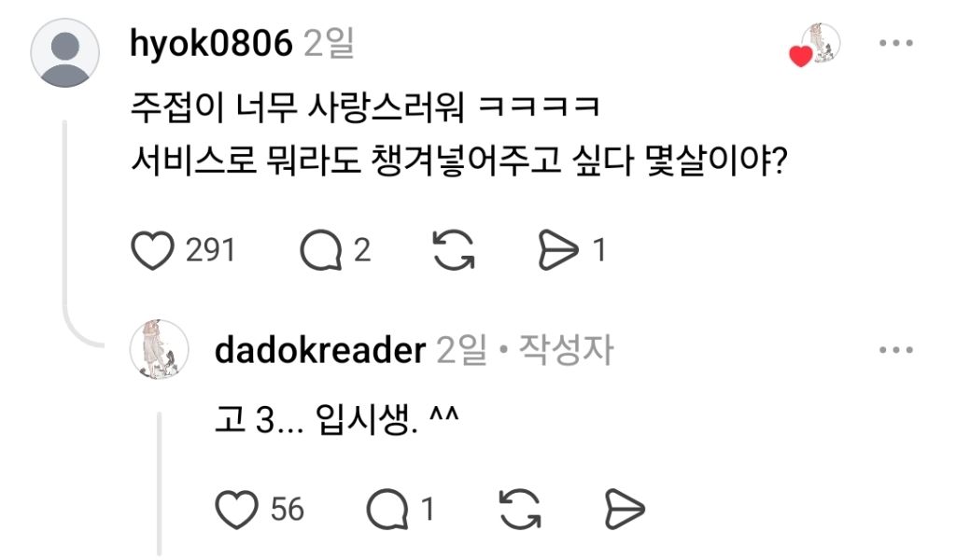View the 291 likes count
This screenshot has width=956, height=560.
210,250
